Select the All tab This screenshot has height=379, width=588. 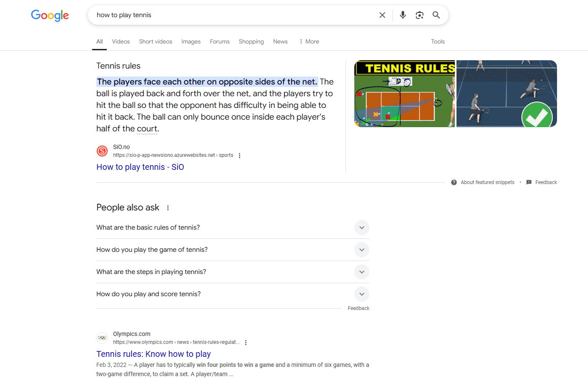tap(99, 41)
